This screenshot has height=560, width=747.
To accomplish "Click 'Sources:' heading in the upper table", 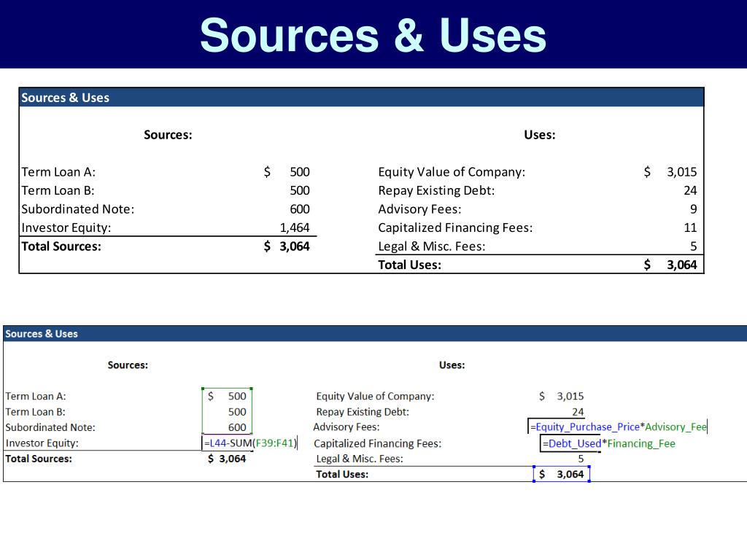I will coord(169,135).
